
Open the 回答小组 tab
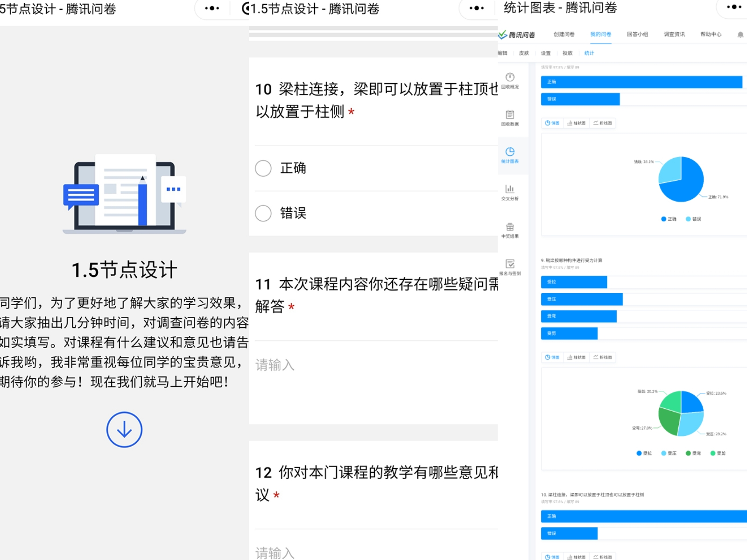(637, 35)
